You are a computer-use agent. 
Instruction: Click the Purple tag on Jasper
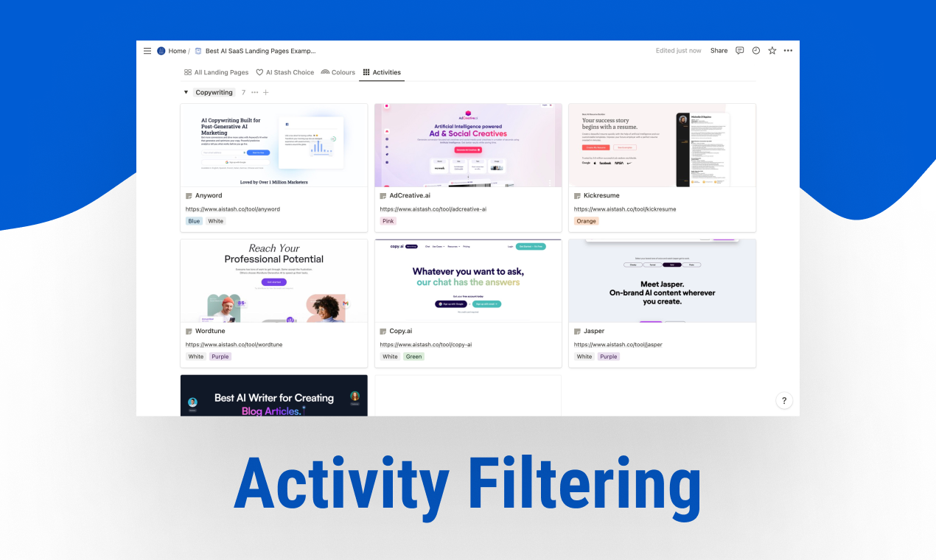(609, 357)
